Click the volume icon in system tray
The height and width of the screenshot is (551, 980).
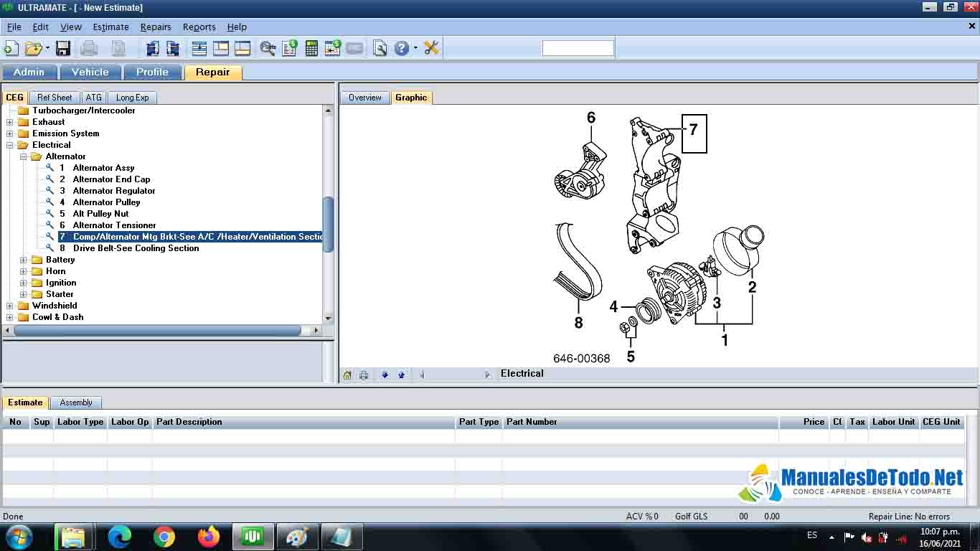(x=866, y=537)
